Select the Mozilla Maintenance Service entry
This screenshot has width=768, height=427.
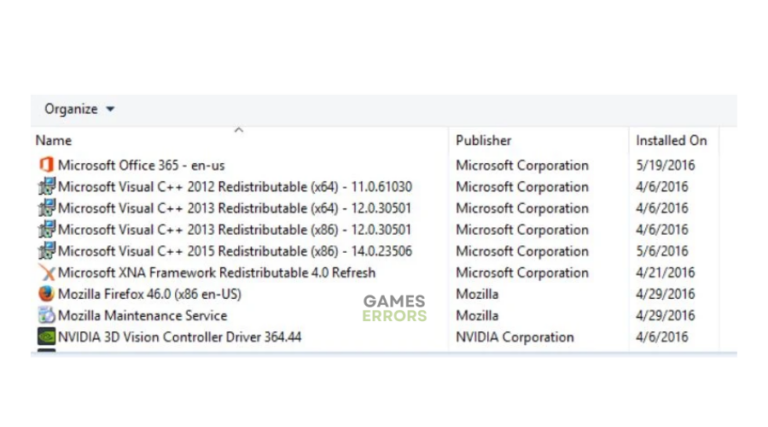coord(142,316)
